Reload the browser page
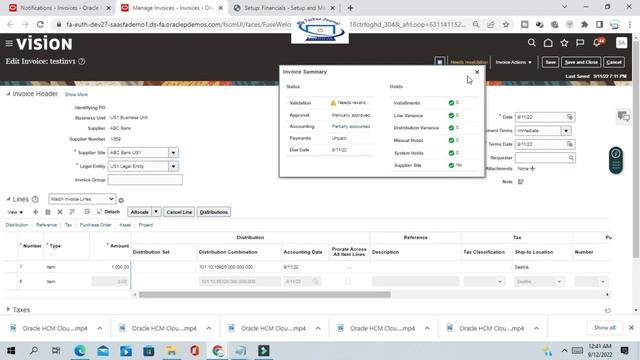640x360 pixels. 40,24
